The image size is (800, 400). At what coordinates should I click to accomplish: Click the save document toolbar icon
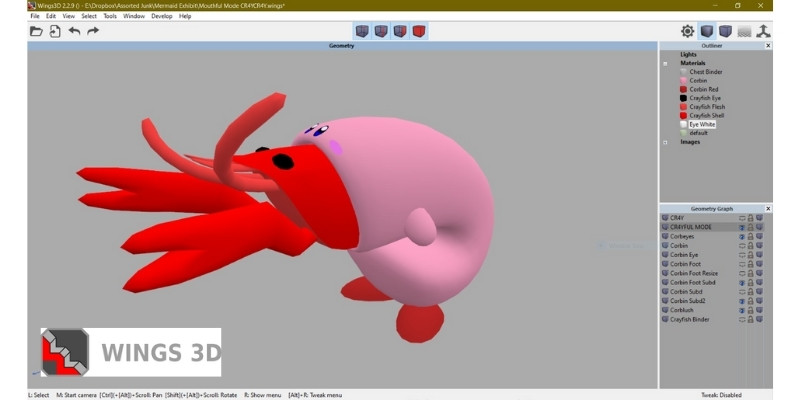tap(55, 32)
